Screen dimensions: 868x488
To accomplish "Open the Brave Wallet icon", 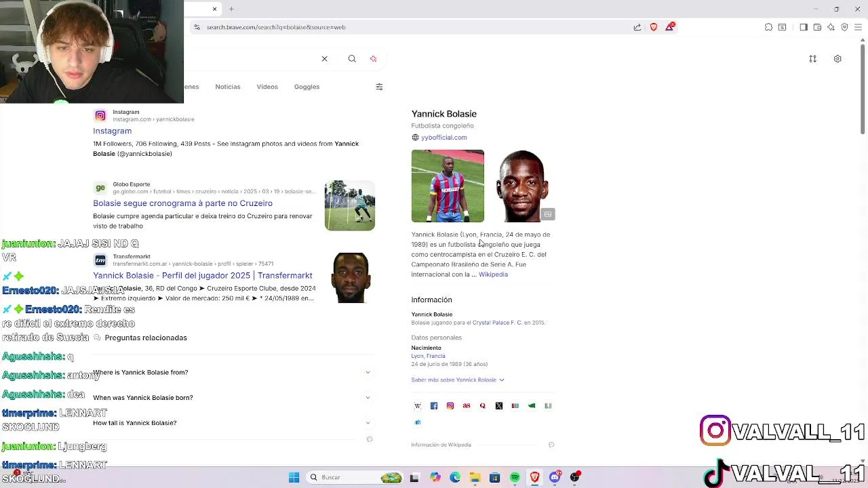I will pyautogui.click(x=817, y=27).
